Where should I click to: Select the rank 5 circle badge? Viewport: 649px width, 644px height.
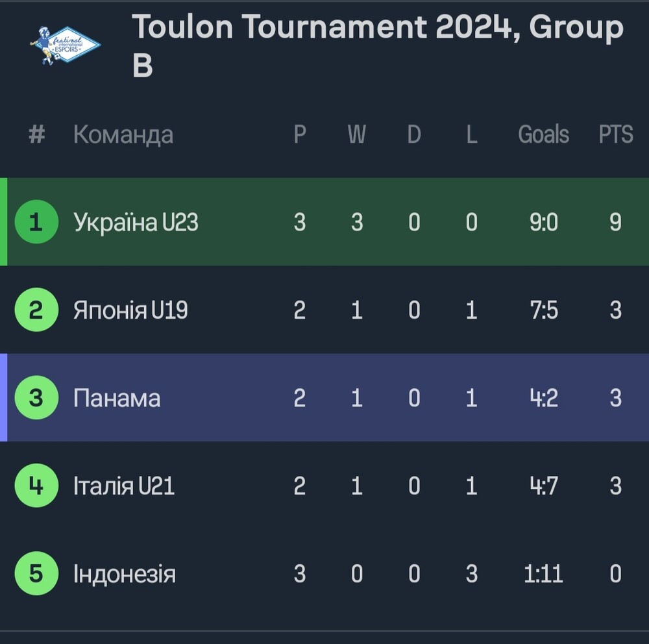(x=36, y=573)
